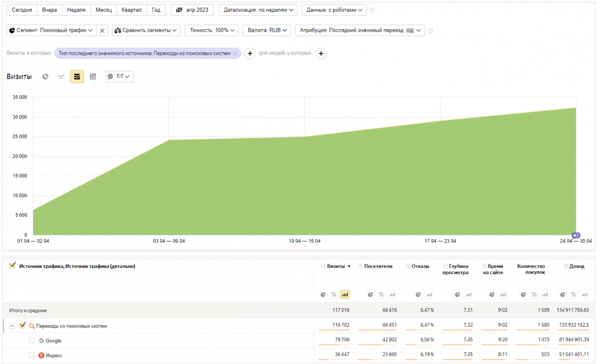
Task: Click the percent icon under Визиты column
Action: pyautogui.click(x=334, y=294)
